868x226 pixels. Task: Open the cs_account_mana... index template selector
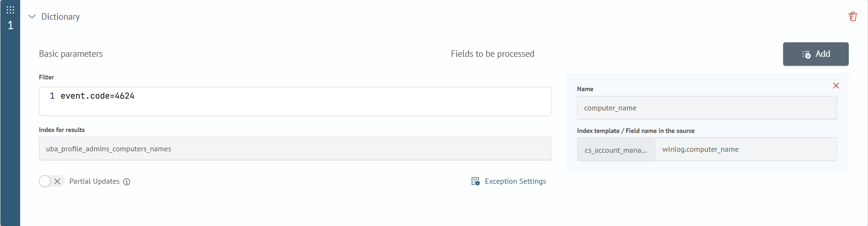coord(616,150)
